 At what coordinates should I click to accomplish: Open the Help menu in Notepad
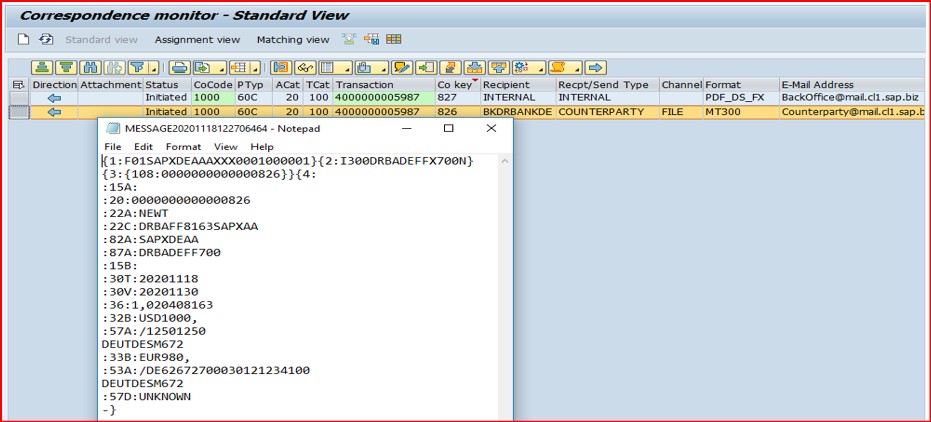pos(262,147)
